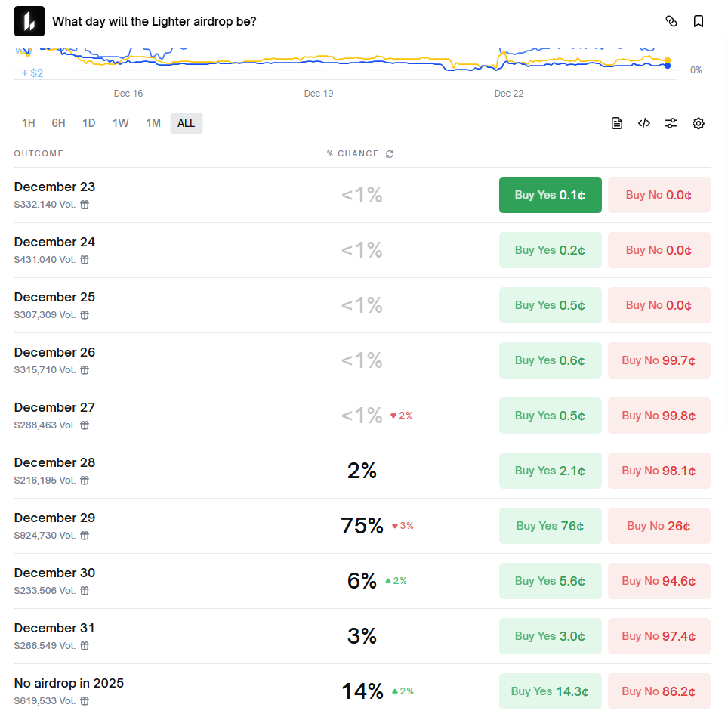Buy Yes on December 24 at 0.2¢
The image size is (728, 720).
click(550, 249)
